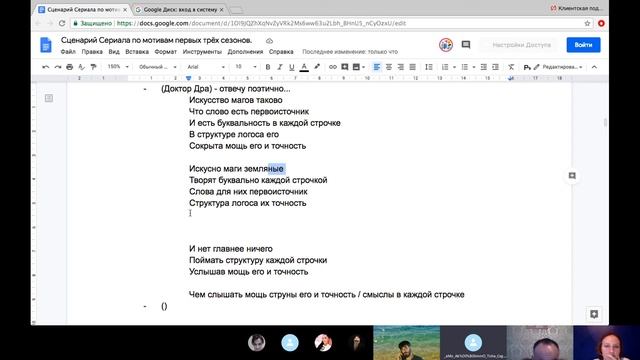Check the cloud save status icon

coord(269,41)
